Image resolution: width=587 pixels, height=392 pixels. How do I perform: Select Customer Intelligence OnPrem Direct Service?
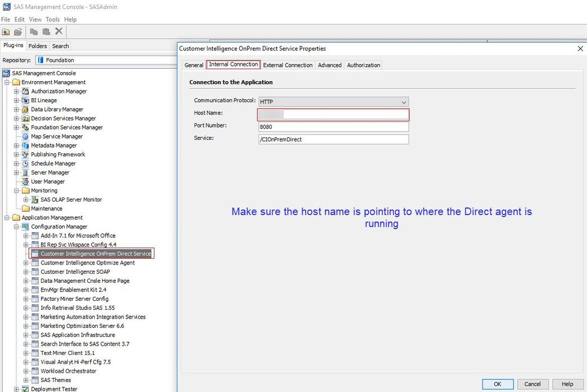pyautogui.click(x=96, y=254)
